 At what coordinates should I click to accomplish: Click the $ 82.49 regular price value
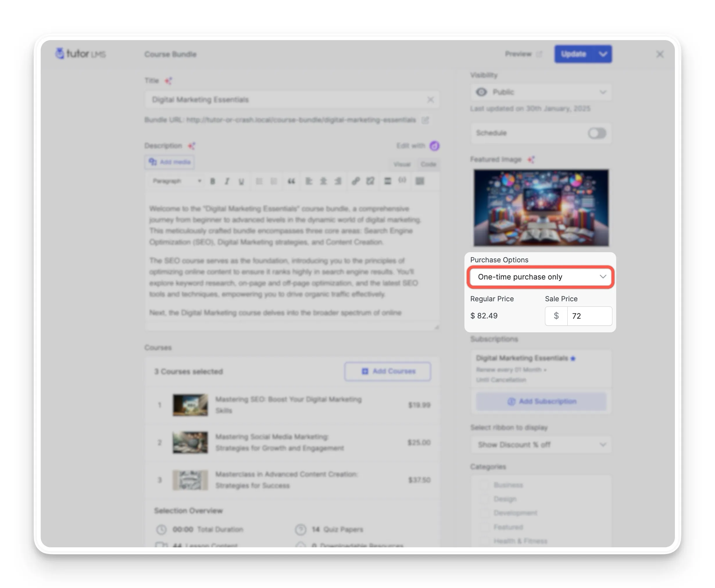click(x=484, y=316)
